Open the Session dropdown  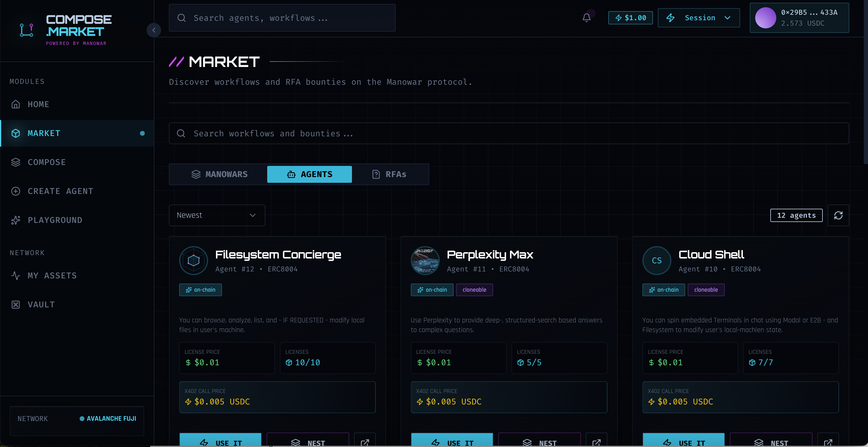click(699, 18)
